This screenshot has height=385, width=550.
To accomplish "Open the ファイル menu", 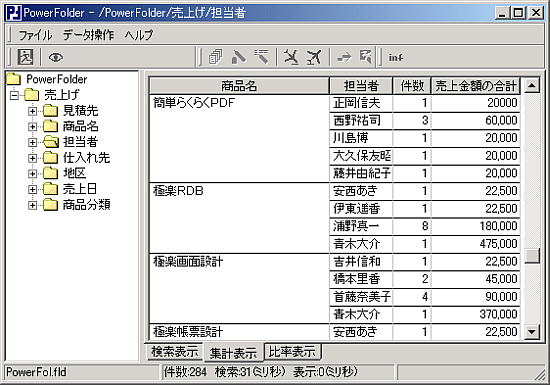I will pyautogui.click(x=35, y=35).
